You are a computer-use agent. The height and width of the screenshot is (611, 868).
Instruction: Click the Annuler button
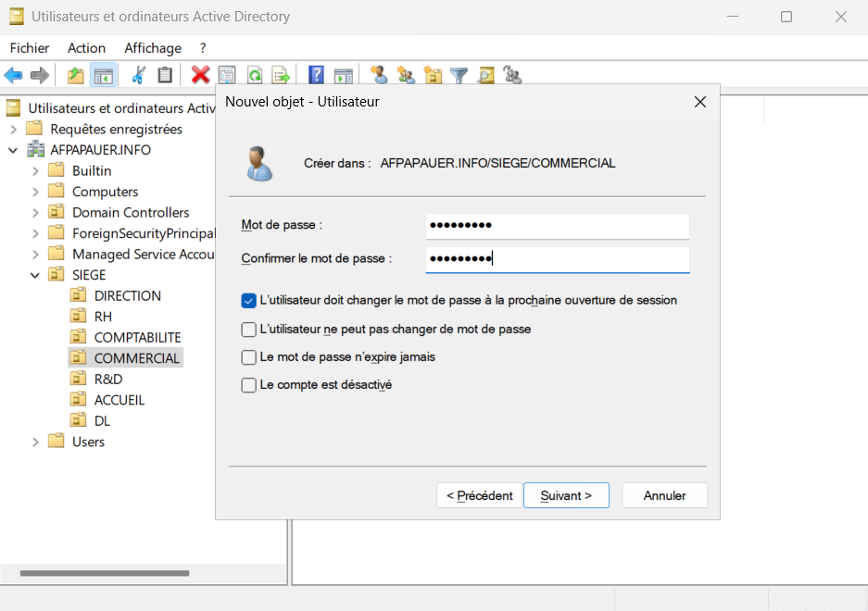click(664, 495)
